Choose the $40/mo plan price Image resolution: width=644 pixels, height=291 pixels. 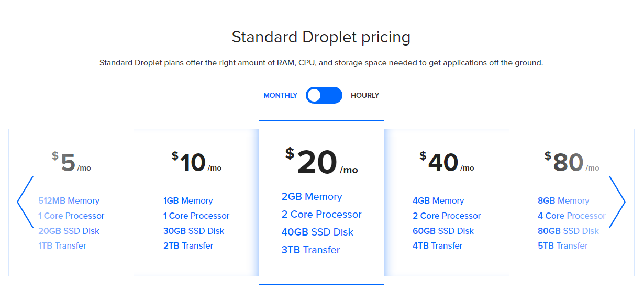click(446, 163)
